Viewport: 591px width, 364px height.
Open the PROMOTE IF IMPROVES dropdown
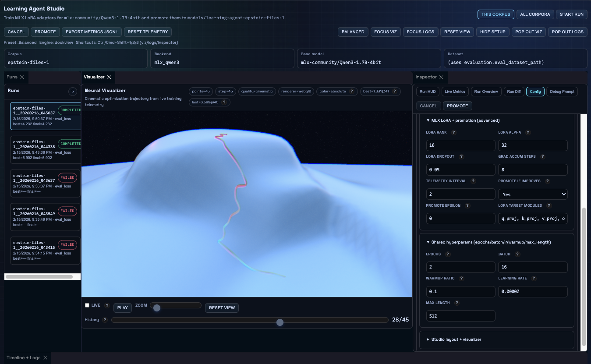tap(532, 194)
